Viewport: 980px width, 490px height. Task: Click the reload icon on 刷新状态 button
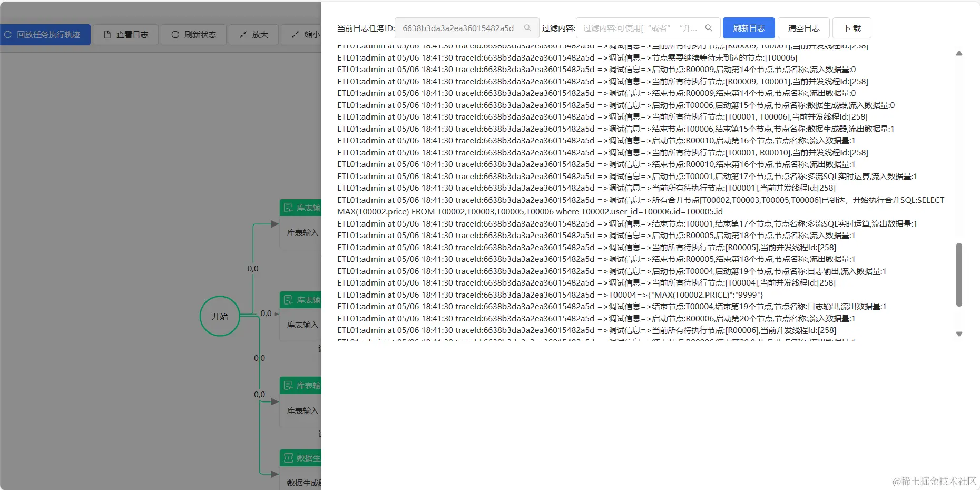coord(175,35)
